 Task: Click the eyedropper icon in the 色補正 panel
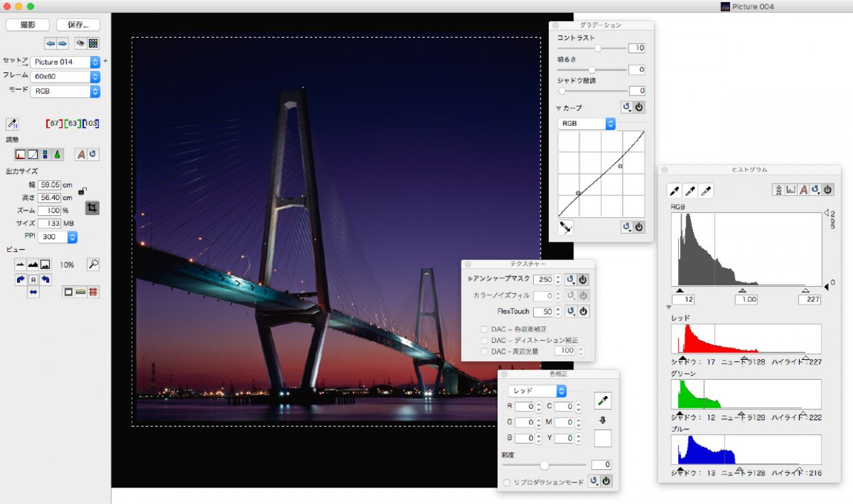(x=603, y=400)
